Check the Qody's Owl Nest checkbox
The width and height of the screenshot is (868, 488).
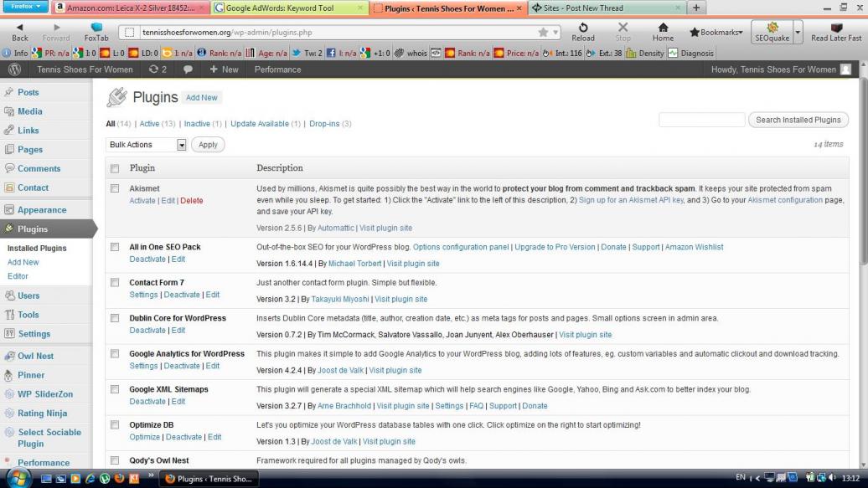click(x=115, y=460)
